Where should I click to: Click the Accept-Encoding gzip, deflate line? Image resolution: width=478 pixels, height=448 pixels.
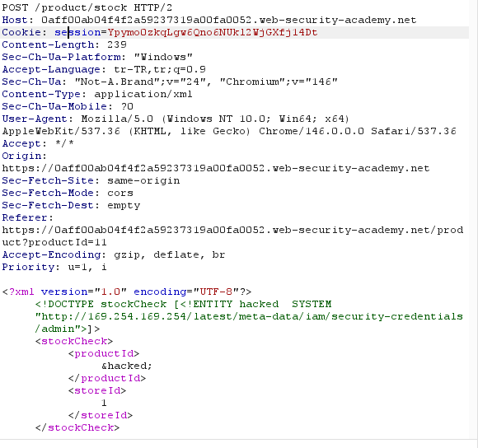tap(114, 254)
